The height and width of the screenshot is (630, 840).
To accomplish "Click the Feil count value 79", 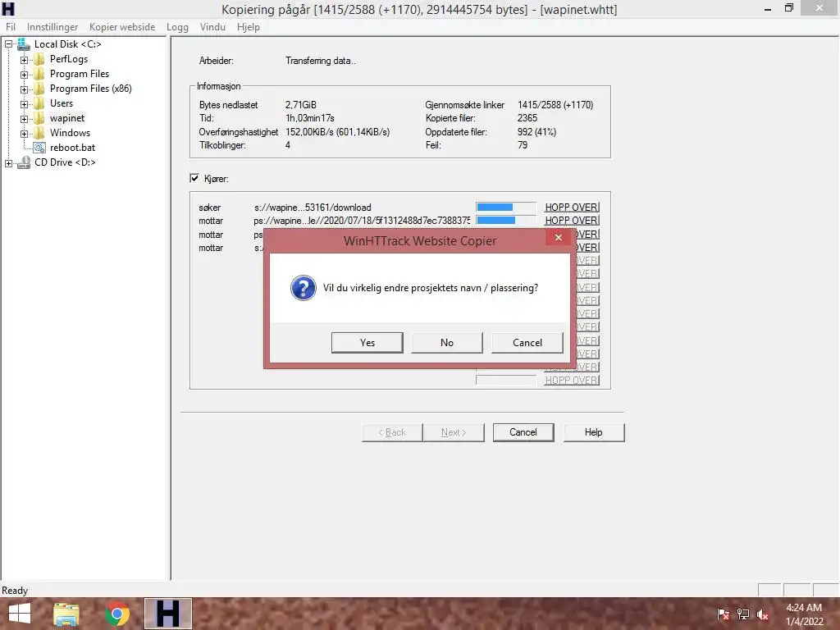I will coord(523,145).
